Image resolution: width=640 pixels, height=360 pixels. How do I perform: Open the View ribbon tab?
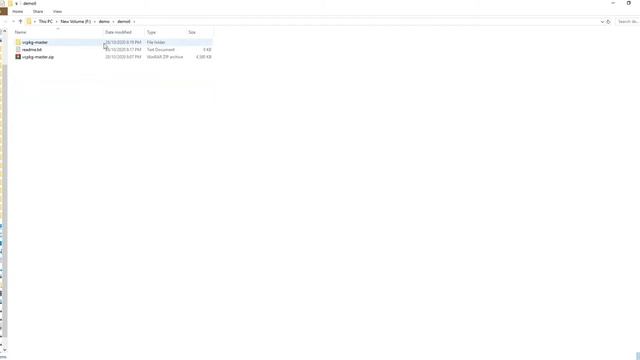[x=58, y=11]
